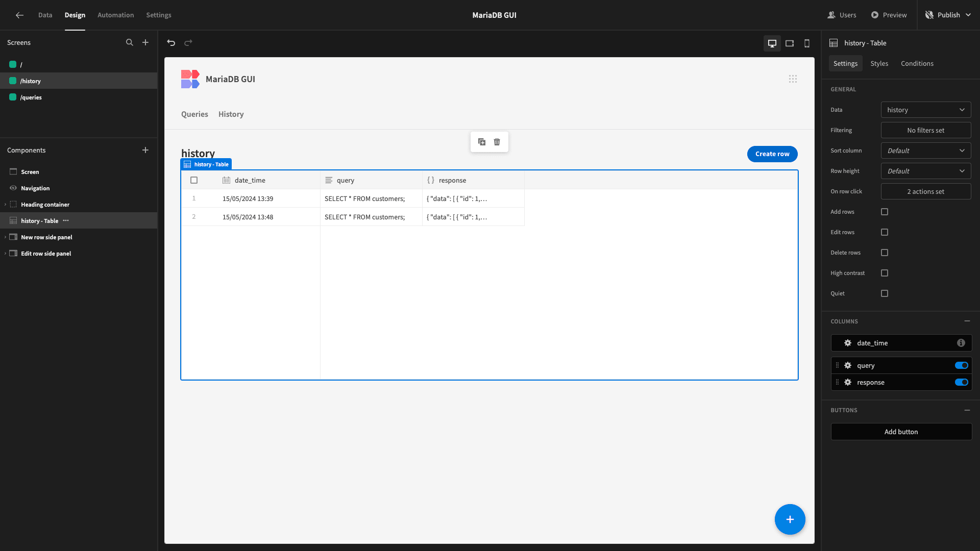The image size is (980, 551).
Task: Collapse the Buttons section
Action: point(967,410)
